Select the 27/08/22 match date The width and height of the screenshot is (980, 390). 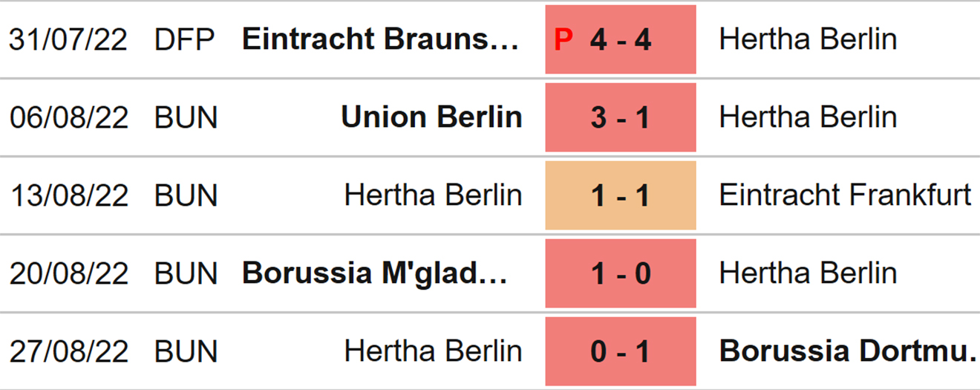pyautogui.click(x=68, y=351)
